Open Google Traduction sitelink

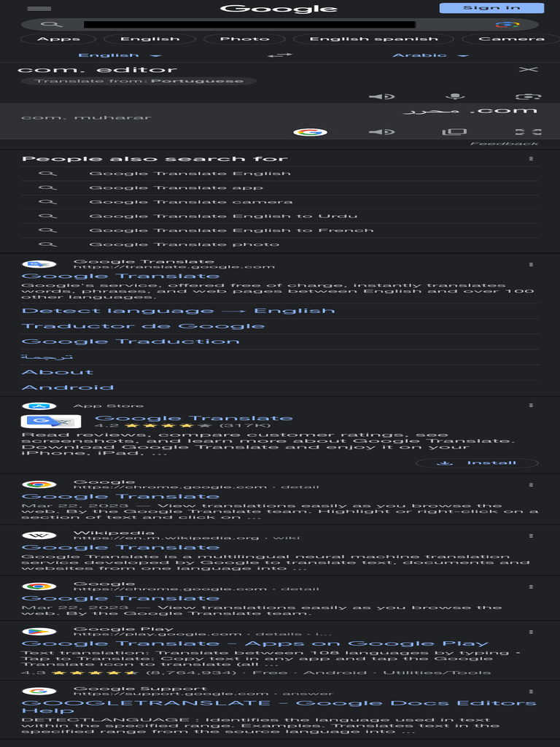tap(131, 341)
